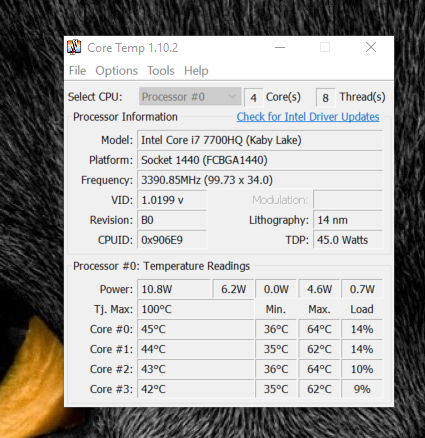Click the Core Temp thermometer app icon

pos(74,47)
